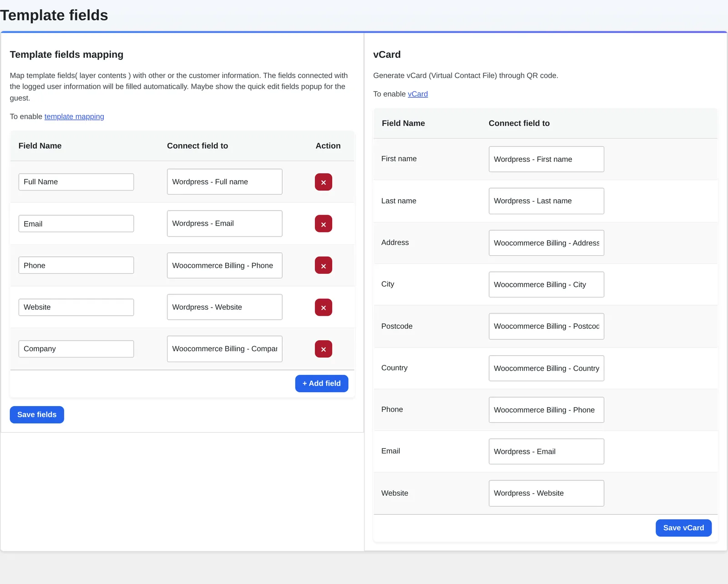728x584 pixels.
Task: Click the Save vCard button
Action: click(x=683, y=528)
